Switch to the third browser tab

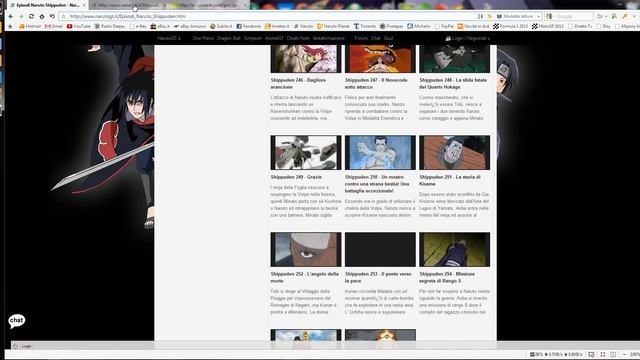pos(208,5)
